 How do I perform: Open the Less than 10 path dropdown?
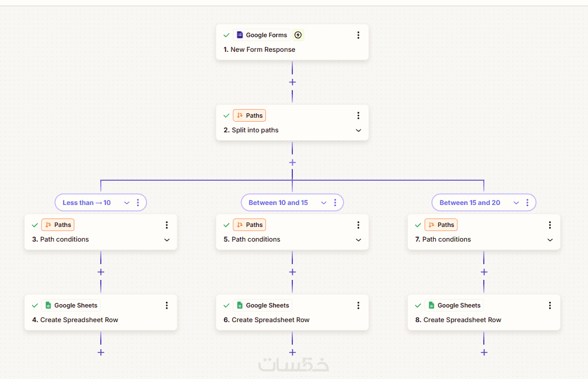pyautogui.click(x=127, y=203)
